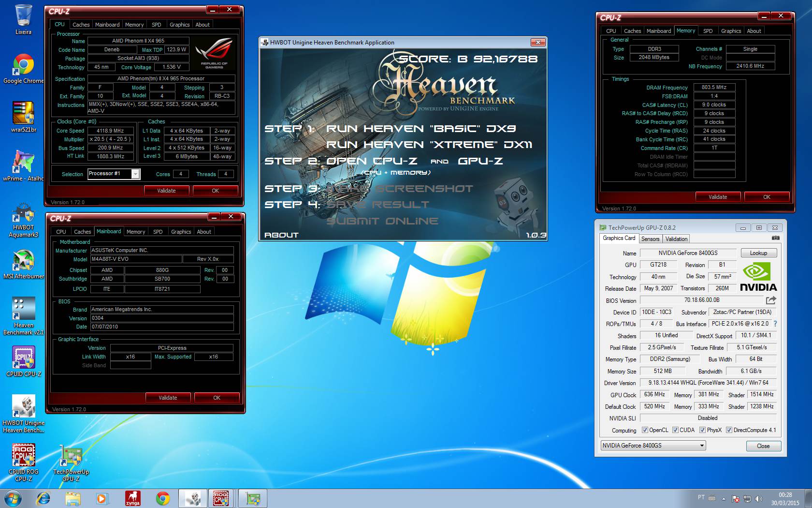Toggle the CUDA checkbox in GPU-Z
This screenshot has height=508, width=812.
point(675,430)
